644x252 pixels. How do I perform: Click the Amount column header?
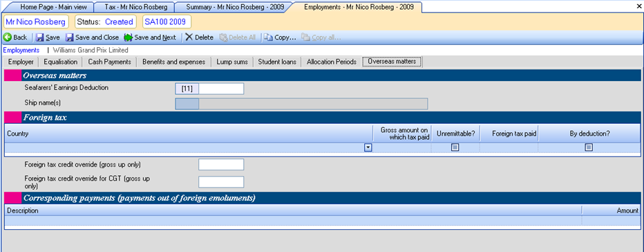coord(611,210)
